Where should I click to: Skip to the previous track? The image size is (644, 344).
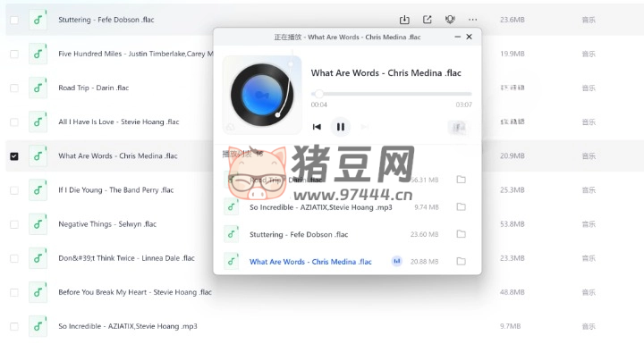point(317,127)
